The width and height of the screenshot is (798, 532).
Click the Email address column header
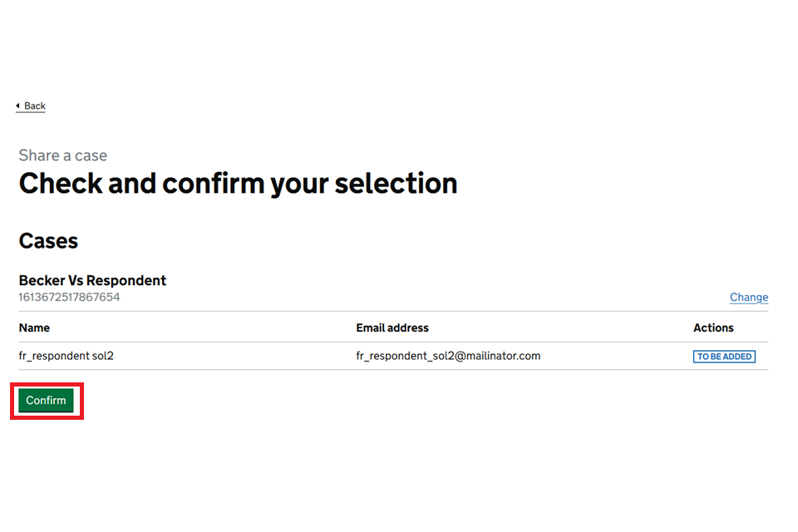pos(392,328)
